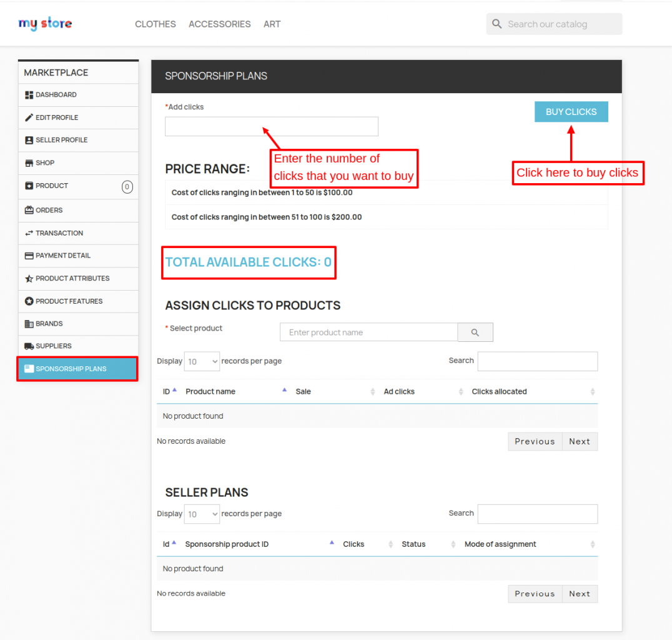The height and width of the screenshot is (640, 672).
Task: Open the Art menu
Action: point(272,24)
